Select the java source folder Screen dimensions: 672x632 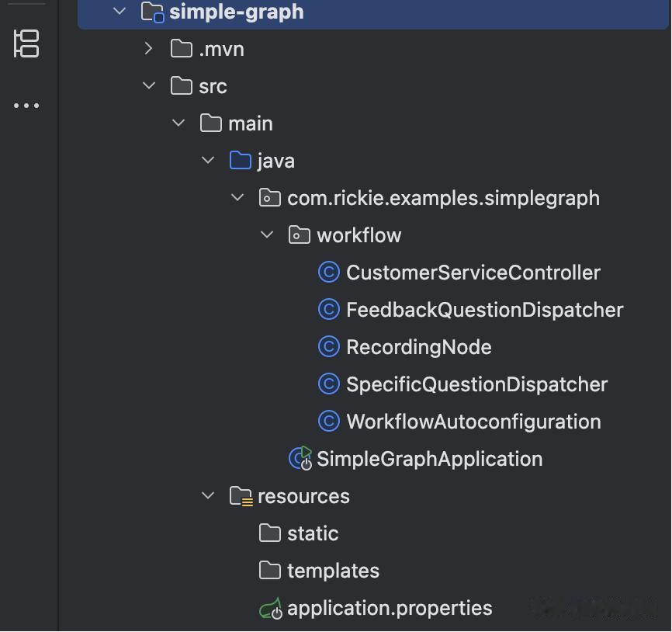pyautogui.click(x=275, y=161)
